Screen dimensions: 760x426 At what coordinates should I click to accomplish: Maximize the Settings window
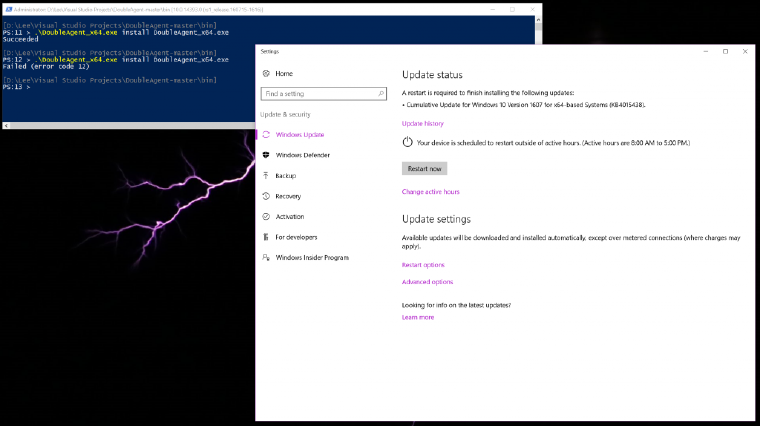[725, 51]
